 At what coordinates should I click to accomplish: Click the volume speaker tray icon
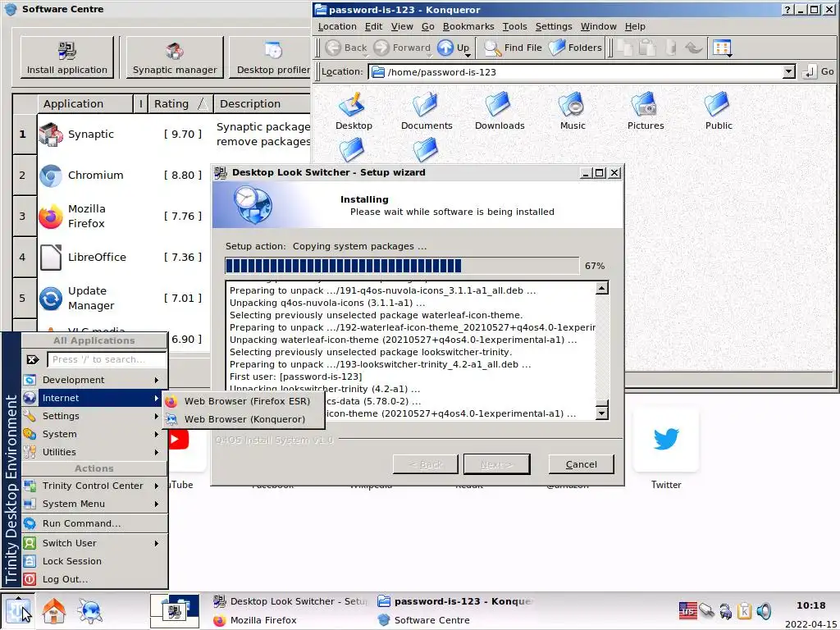click(x=764, y=610)
